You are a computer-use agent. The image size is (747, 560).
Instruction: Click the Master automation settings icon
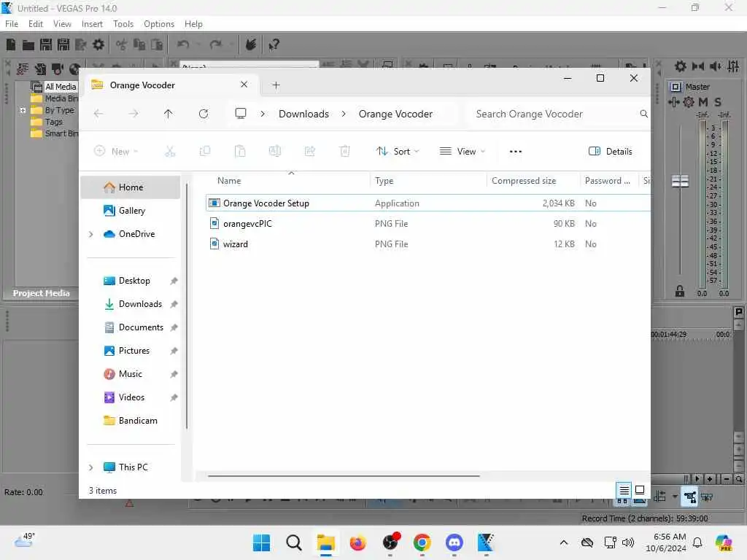click(x=689, y=102)
